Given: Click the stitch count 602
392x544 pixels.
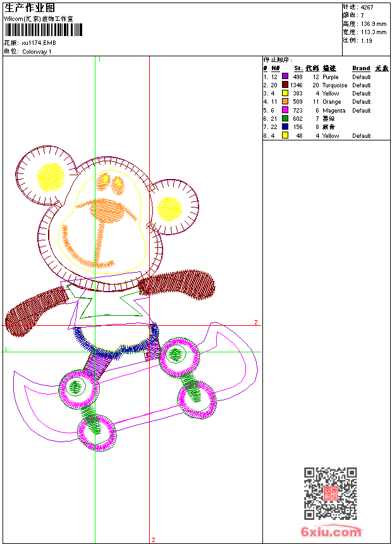Looking at the screenshot, I should [298, 119].
